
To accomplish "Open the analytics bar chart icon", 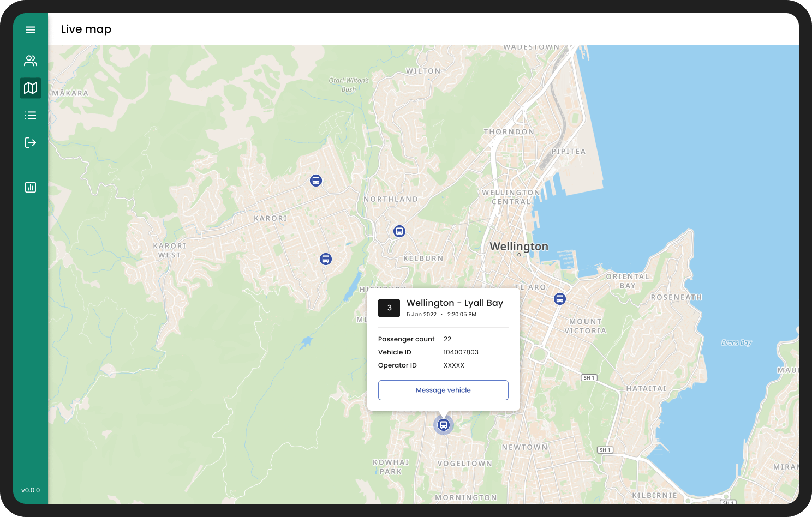I will pyautogui.click(x=31, y=187).
